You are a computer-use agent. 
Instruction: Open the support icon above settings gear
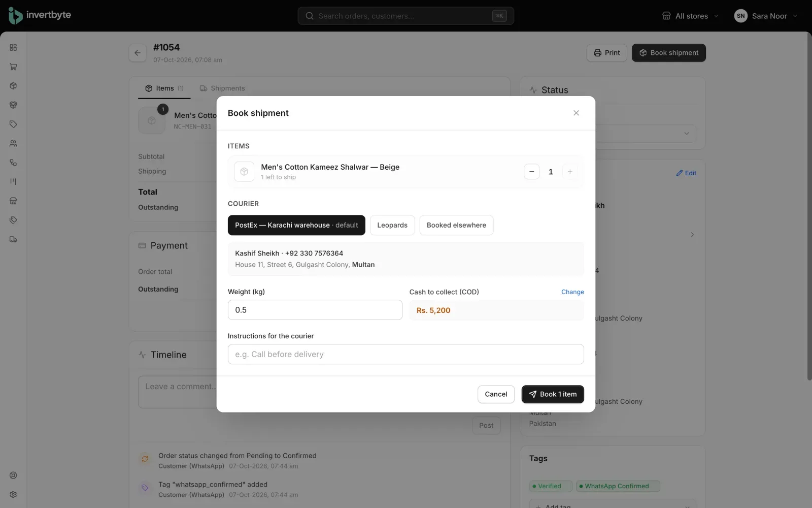click(13, 475)
